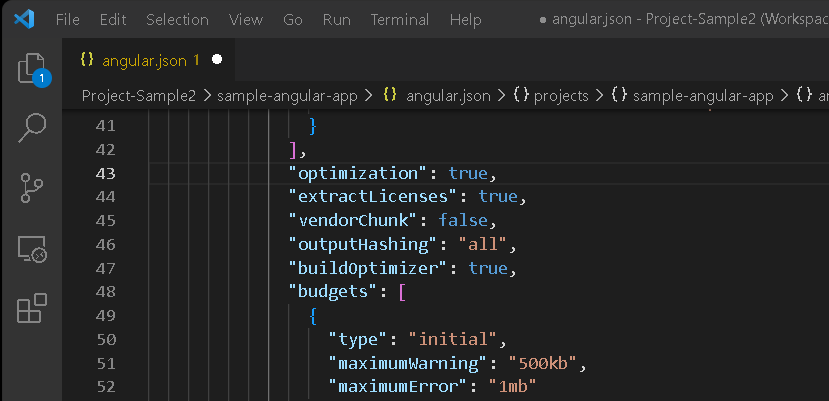Click line number 48 in gutter
Image resolution: width=829 pixels, height=401 pixels.
[106, 292]
